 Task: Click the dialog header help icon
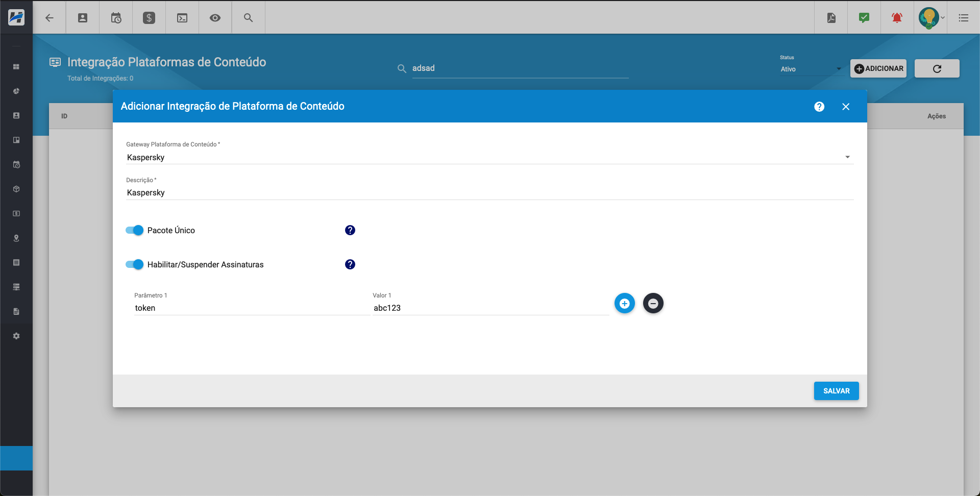click(819, 107)
